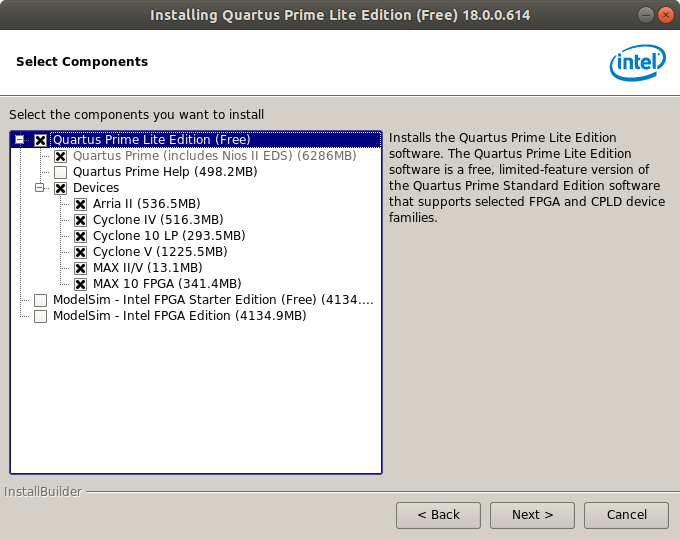Uncheck the Cyclone V checkbox
The width and height of the screenshot is (680, 540).
click(x=80, y=252)
